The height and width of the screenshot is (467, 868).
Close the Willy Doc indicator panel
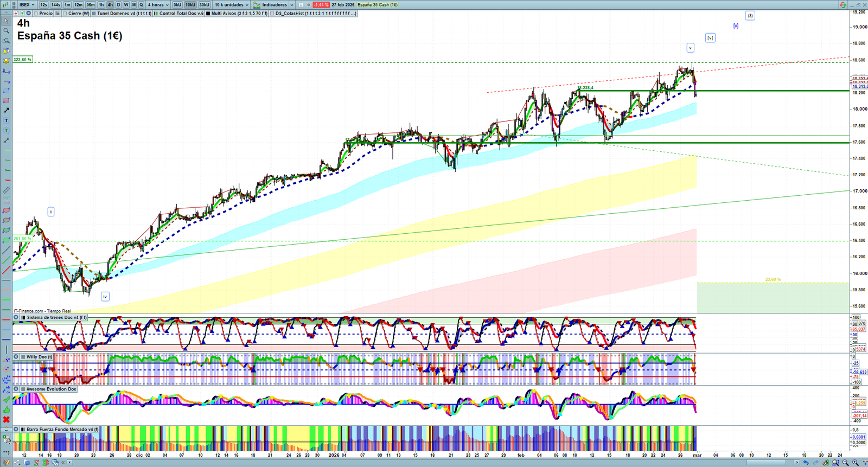click(16, 357)
